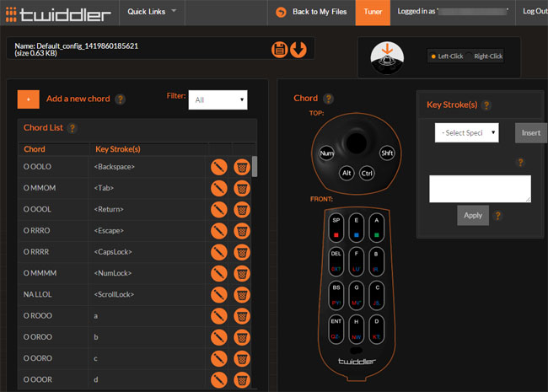The image size is (548, 392).
Task: Toggle the H front key
Action: tap(356, 329)
